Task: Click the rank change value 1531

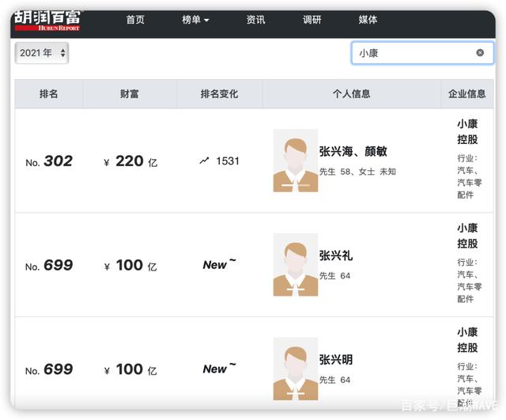Action: pyautogui.click(x=228, y=161)
